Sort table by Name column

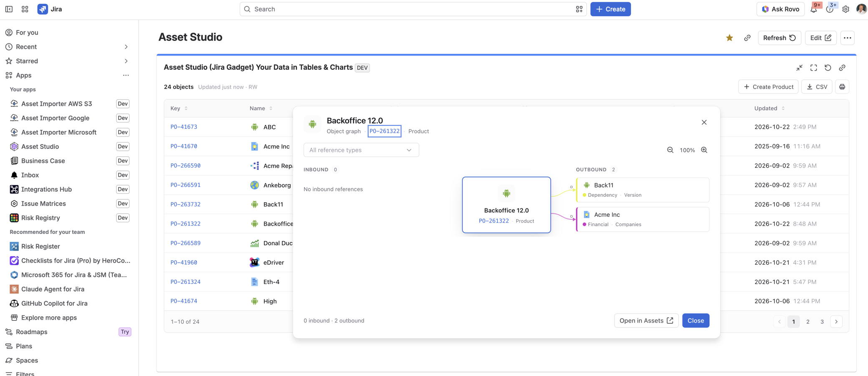[x=261, y=108]
